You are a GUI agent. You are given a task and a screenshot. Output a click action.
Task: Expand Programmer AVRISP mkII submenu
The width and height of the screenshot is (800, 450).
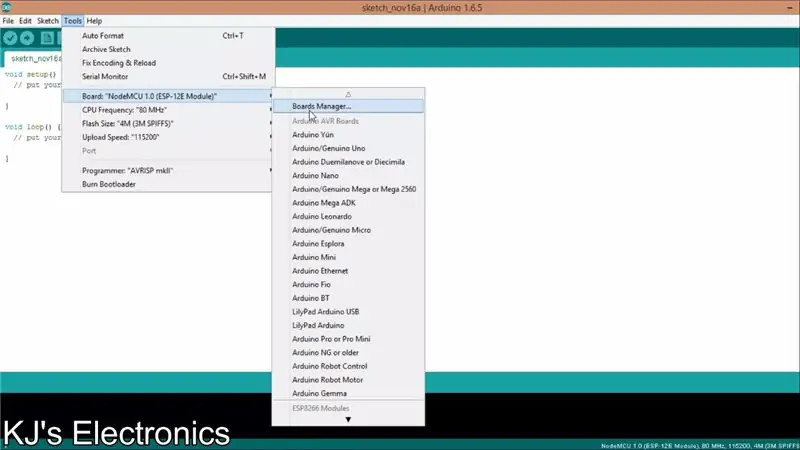168,170
